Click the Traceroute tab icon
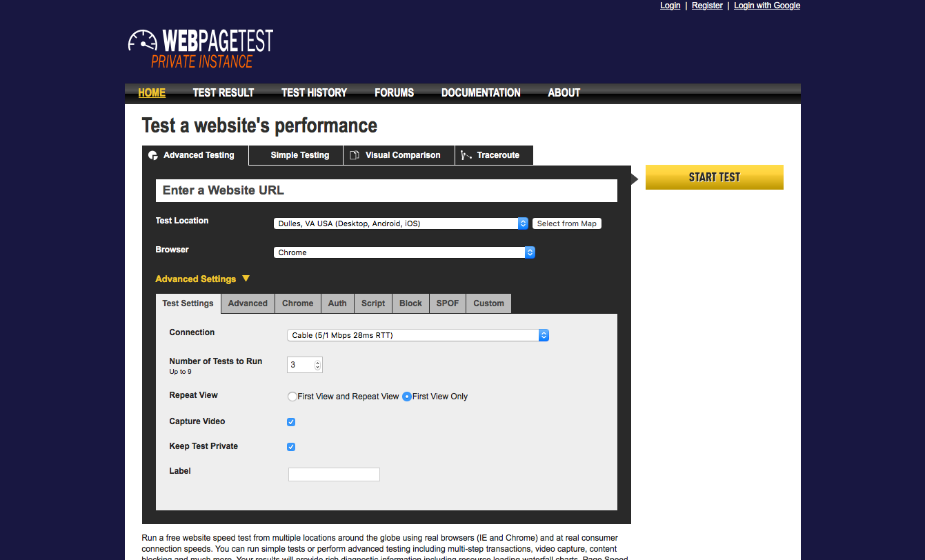925x560 pixels. coord(466,155)
